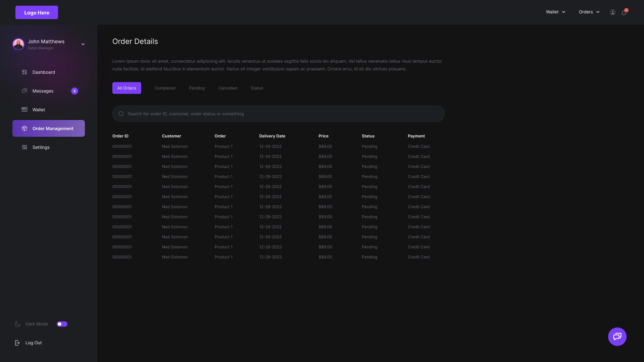Click the Messages badge showing 6
This screenshot has width=644, height=362.
click(74, 91)
